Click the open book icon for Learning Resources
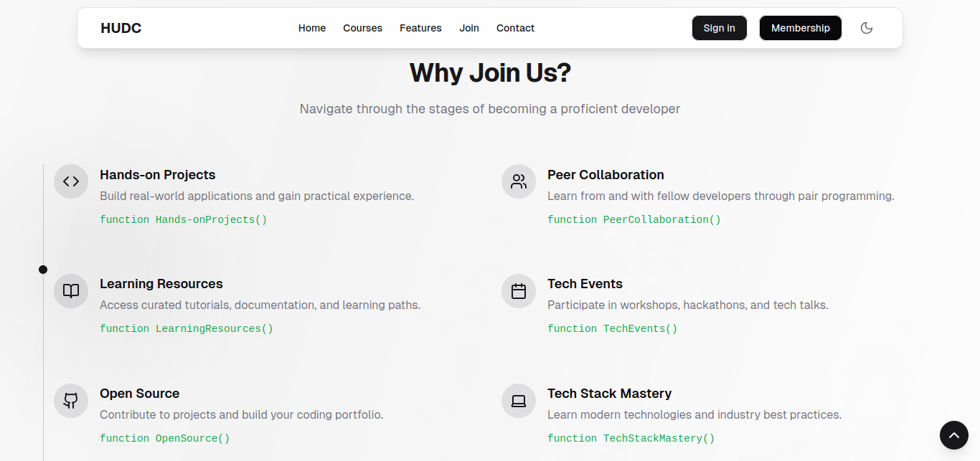Screen dimensions: 980x461 [70, 291]
